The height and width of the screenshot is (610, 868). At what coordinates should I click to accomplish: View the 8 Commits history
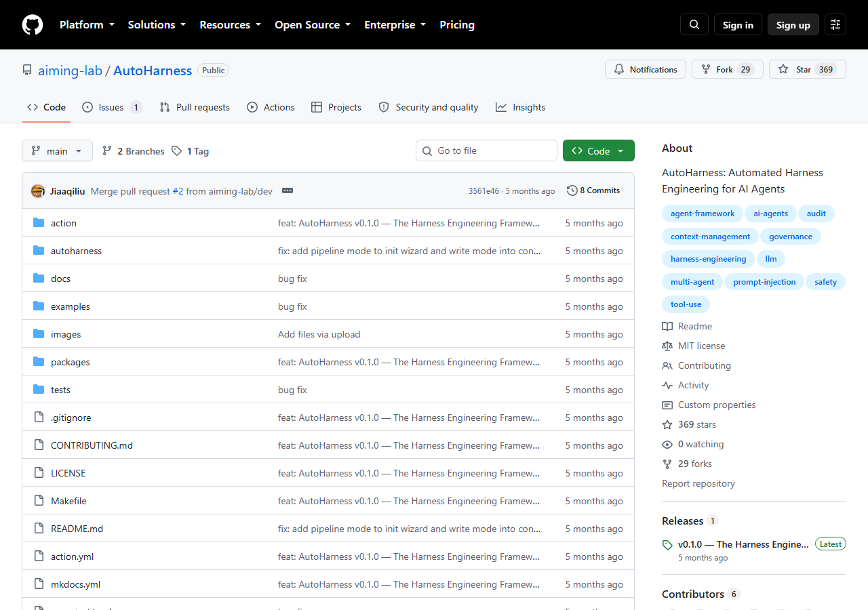pyautogui.click(x=593, y=190)
